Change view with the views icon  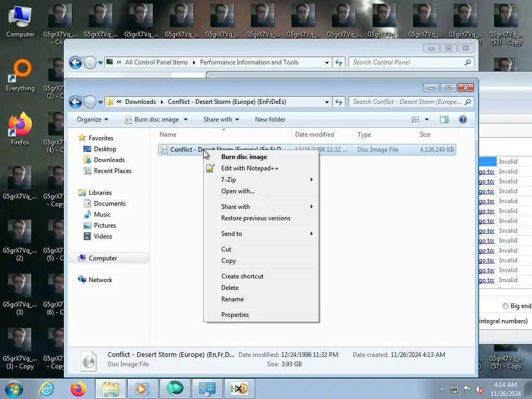pyautogui.click(x=415, y=119)
